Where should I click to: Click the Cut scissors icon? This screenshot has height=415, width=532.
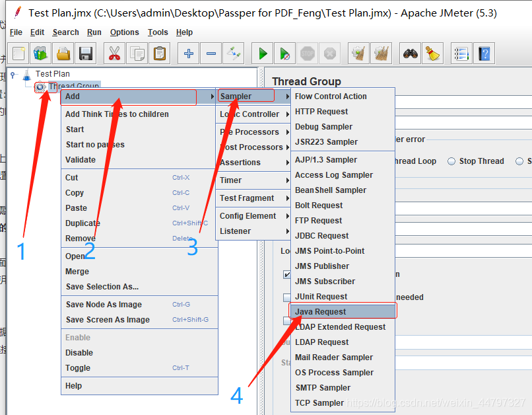[x=114, y=54]
